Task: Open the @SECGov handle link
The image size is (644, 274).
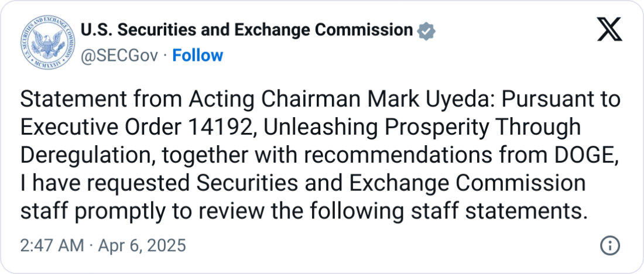Action: click(118, 56)
